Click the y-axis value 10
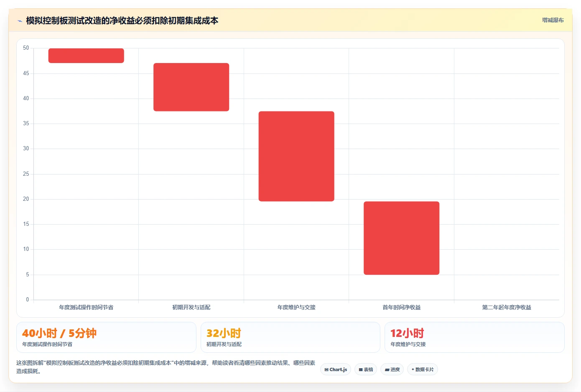This screenshot has height=392, width=581. [26, 249]
